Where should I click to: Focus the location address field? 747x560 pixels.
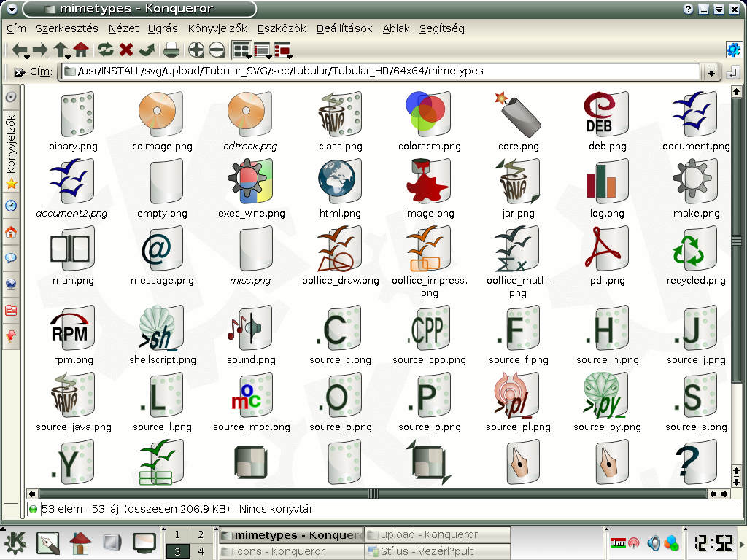(x=381, y=71)
